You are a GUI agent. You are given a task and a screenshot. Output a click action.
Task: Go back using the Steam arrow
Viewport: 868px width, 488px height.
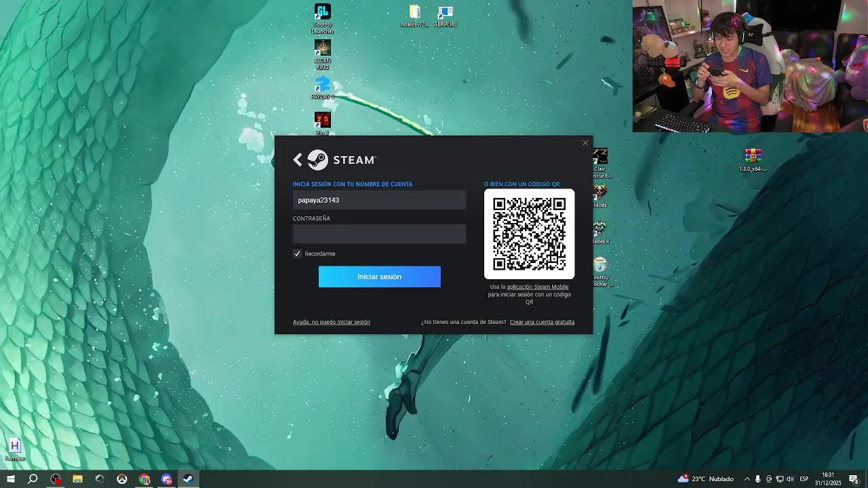pos(298,160)
